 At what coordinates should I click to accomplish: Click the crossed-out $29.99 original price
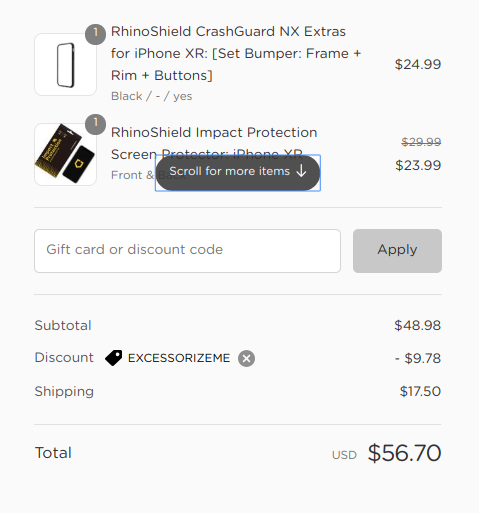pos(421,142)
